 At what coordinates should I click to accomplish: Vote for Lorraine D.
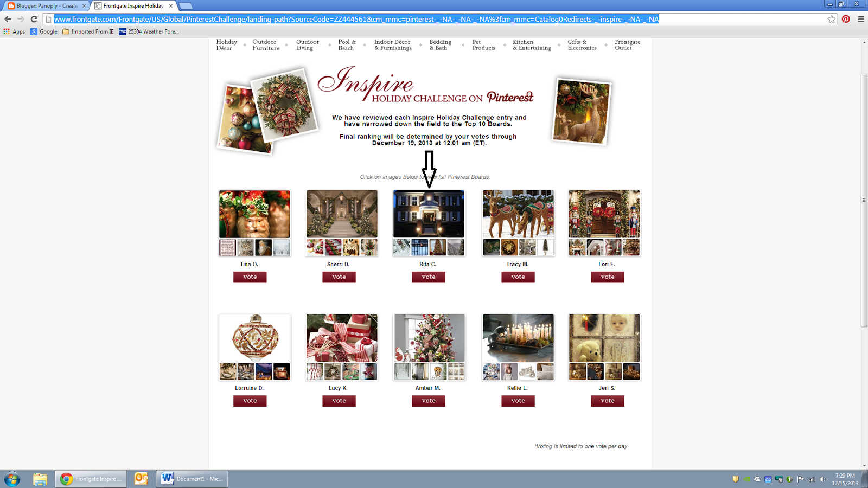(x=250, y=401)
